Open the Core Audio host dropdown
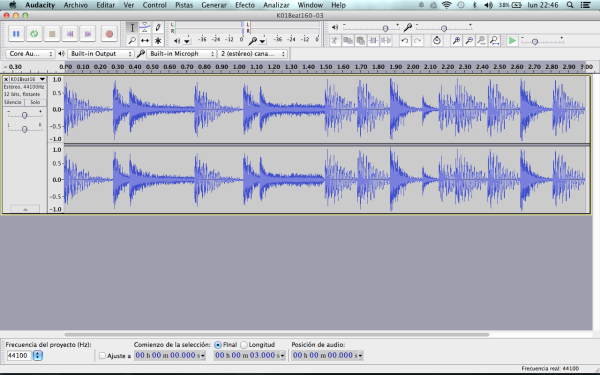 tap(30, 54)
